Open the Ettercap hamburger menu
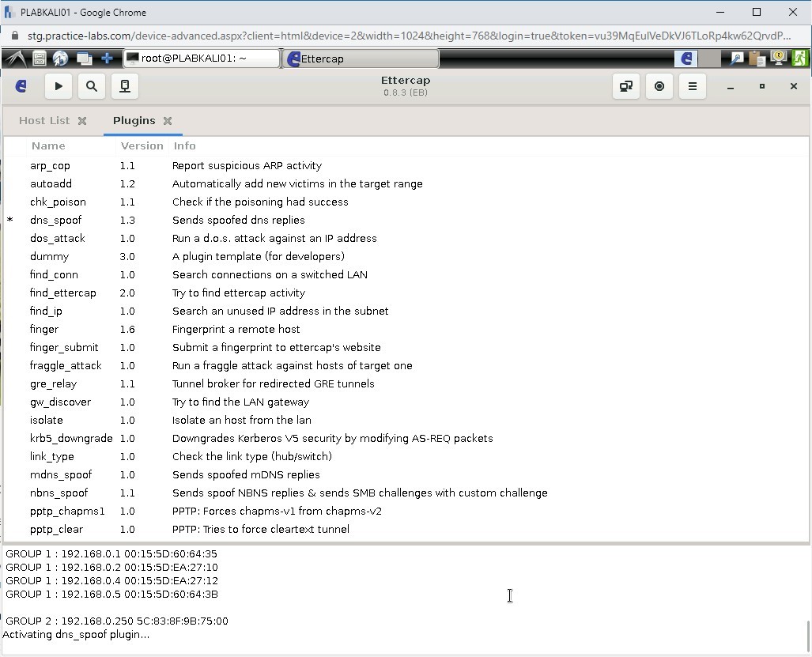Screen dimensions: 812x657 click(x=692, y=86)
